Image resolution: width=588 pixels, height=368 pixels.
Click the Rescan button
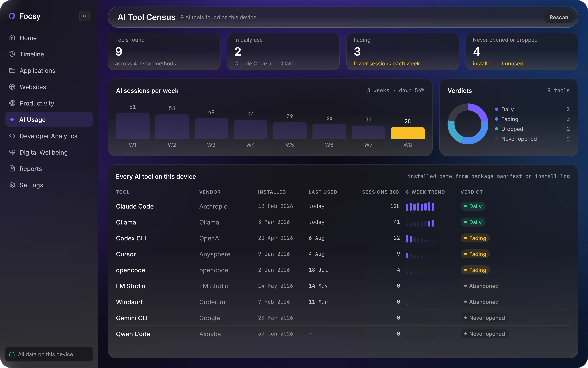(559, 17)
